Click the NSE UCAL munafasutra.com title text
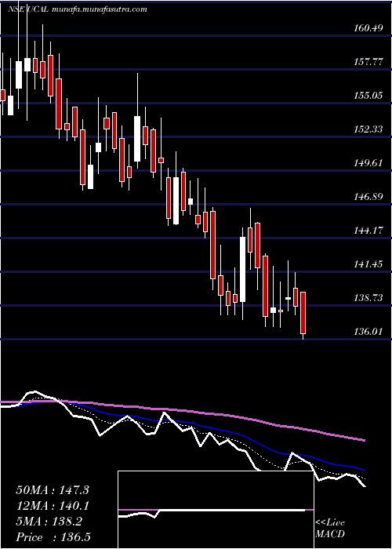Viewport: 392px width, 549px height. point(77,9)
